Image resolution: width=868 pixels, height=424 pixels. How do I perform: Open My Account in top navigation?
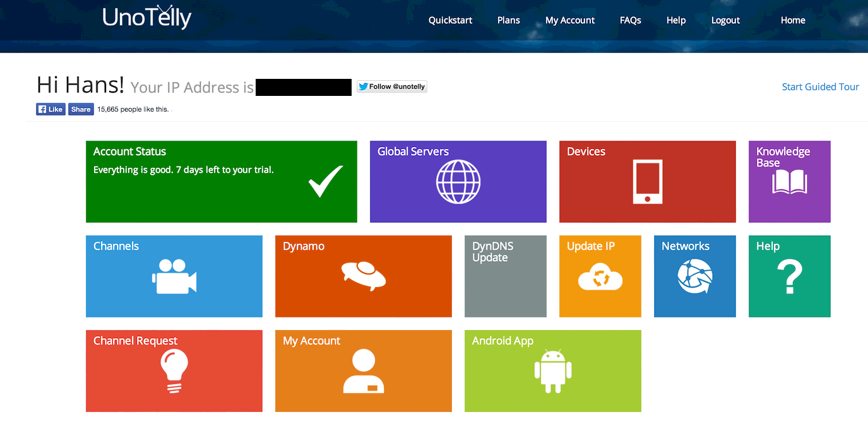pyautogui.click(x=570, y=20)
